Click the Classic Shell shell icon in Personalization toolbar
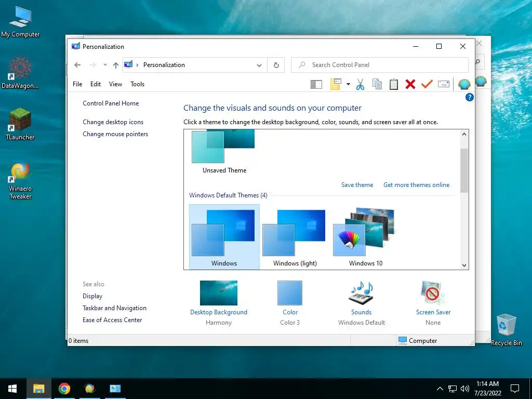The height and width of the screenshot is (399, 532). click(x=464, y=84)
